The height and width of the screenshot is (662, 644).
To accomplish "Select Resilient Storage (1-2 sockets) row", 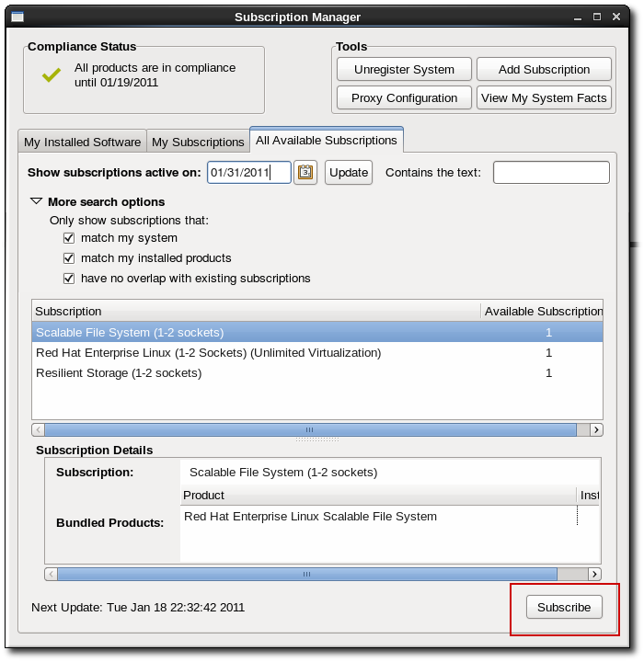I will (x=317, y=372).
